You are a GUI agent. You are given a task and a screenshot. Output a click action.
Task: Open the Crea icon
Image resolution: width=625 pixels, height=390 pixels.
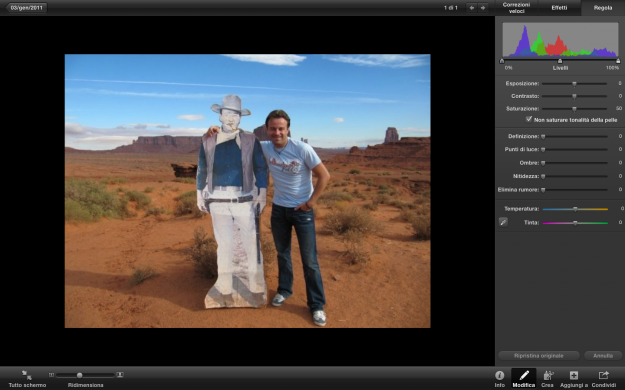coord(548,375)
